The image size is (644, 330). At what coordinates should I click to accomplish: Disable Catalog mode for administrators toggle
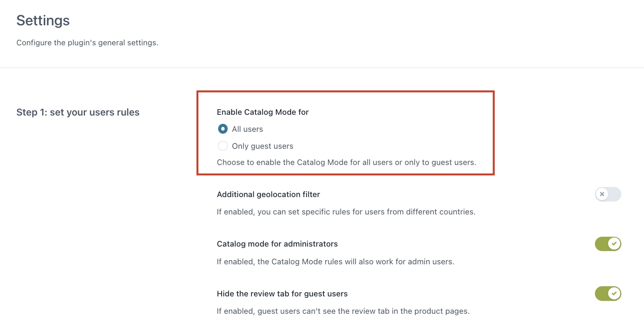point(608,244)
